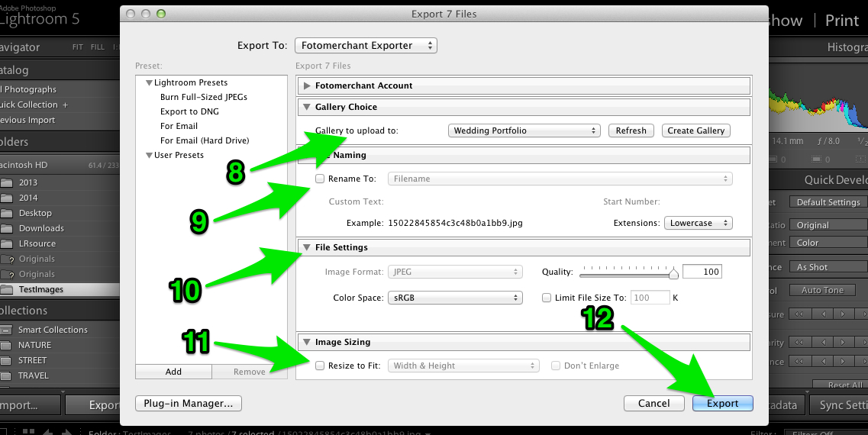Screen dimensions: 868x435
Task: Open the Print module in Lightroom
Action: click(842, 21)
